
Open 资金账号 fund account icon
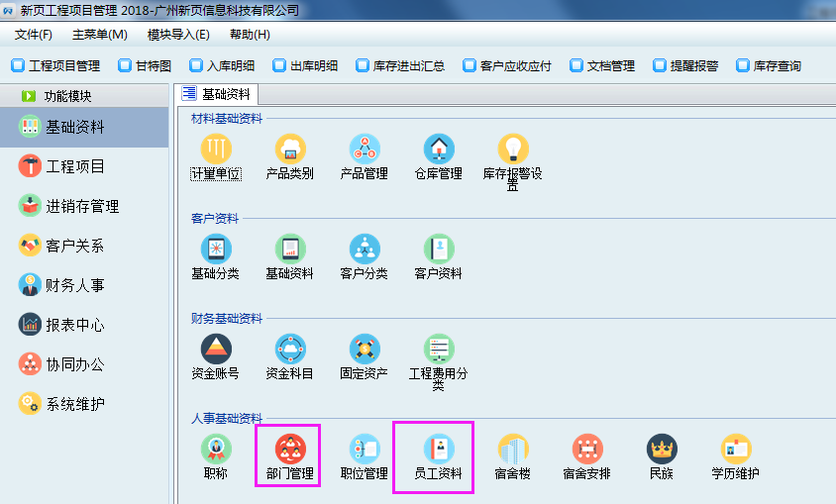(x=216, y=349)
